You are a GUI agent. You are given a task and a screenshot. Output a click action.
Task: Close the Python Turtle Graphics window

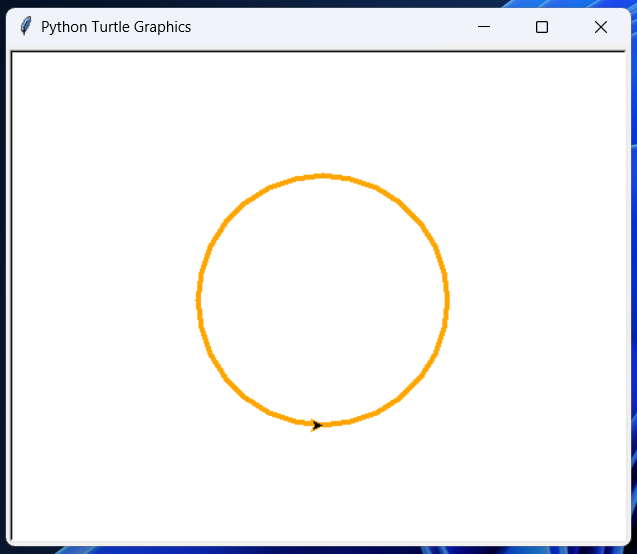(600, 27)
